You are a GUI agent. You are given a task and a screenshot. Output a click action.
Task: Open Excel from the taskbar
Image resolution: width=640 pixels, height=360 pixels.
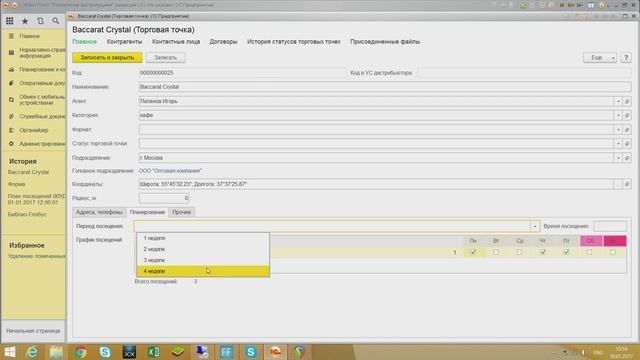coord(153,352)
